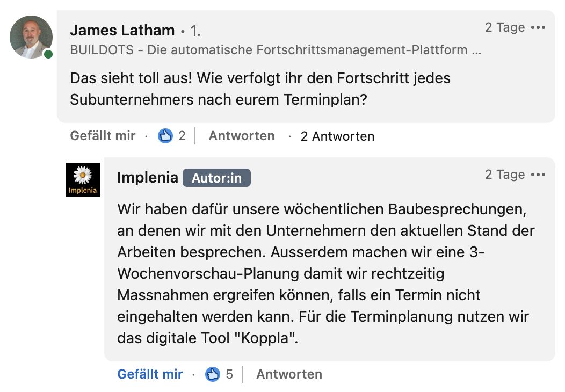Open three-dot menu on James Latham's comment
The image size is (565, 392).
coord(538,27)
